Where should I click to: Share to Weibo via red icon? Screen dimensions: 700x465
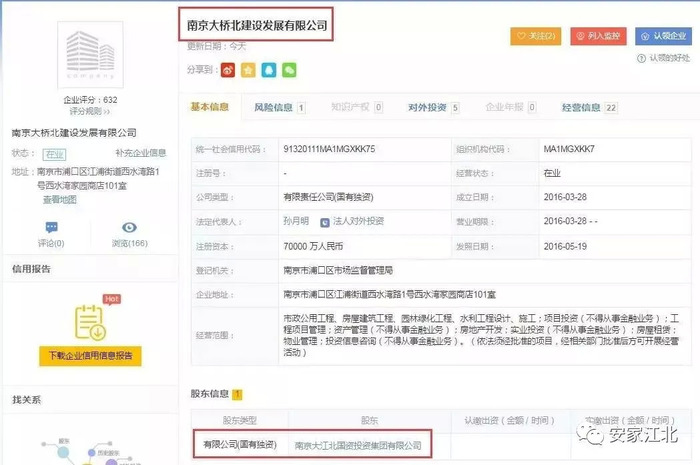tap(228, 70)
